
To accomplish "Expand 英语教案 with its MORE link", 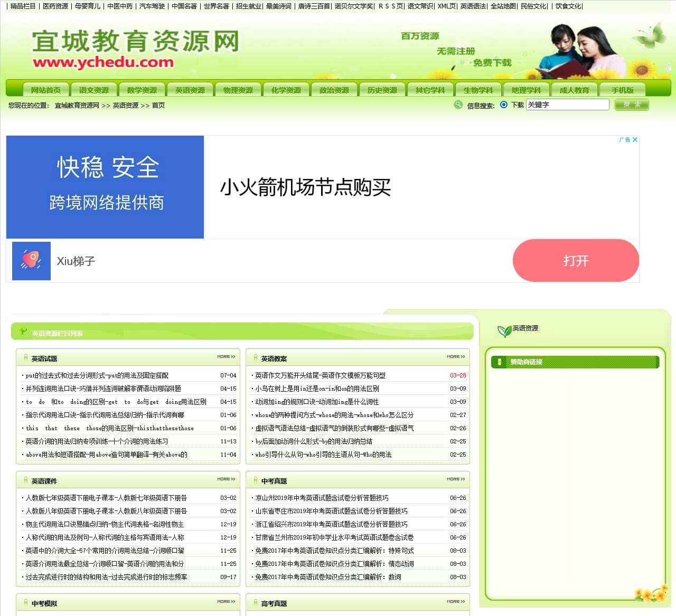I will [455, 356].
